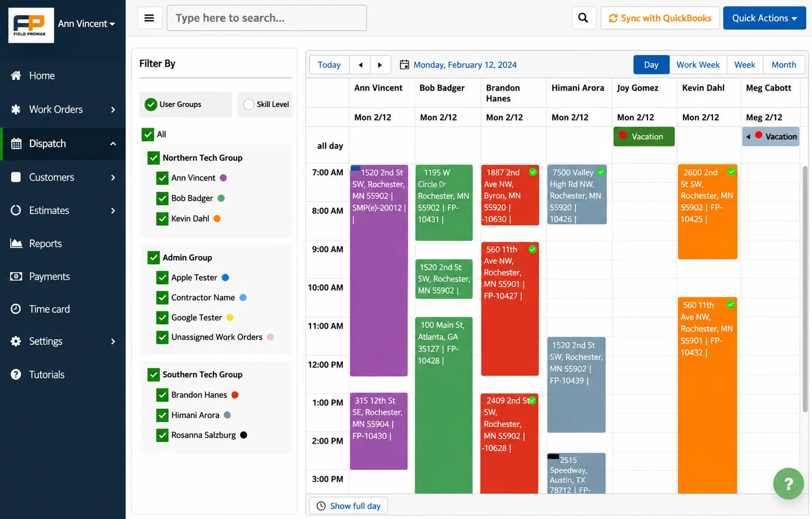Click the Field Promax logo
Viewport: 812px width, 519px height.
pyautogui.click(x=31, y=25)
